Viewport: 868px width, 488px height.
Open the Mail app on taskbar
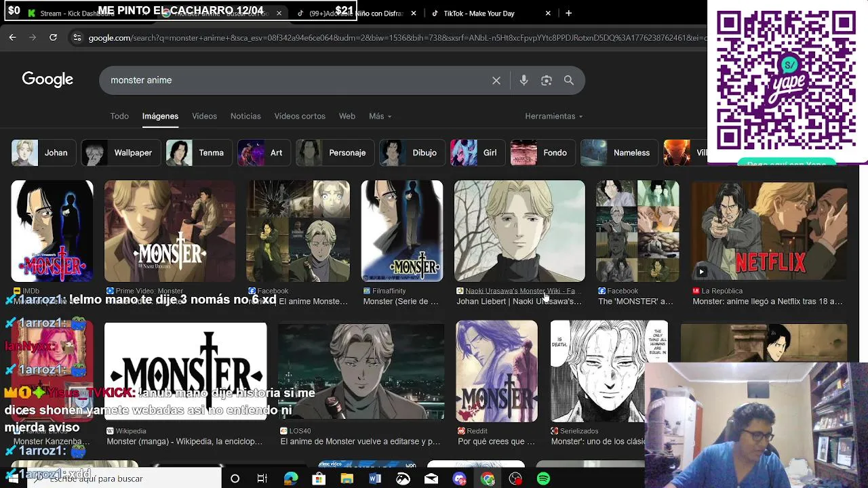[431, 479]
